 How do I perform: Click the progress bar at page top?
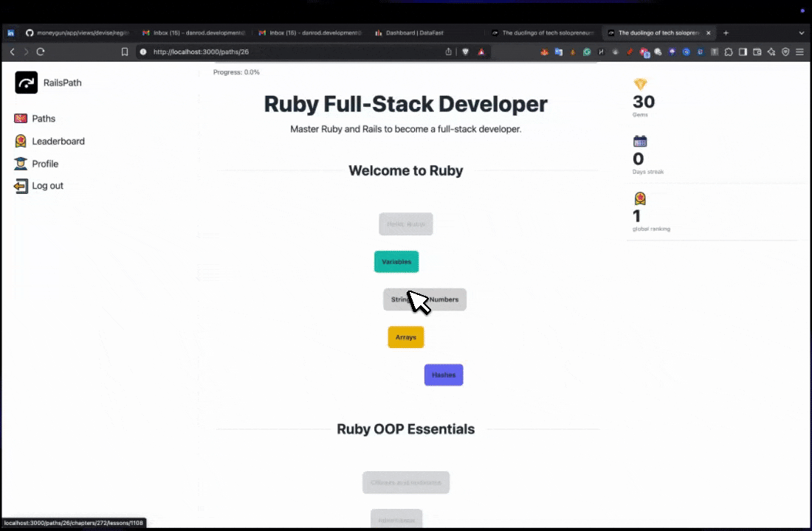(x=405, y=65)
